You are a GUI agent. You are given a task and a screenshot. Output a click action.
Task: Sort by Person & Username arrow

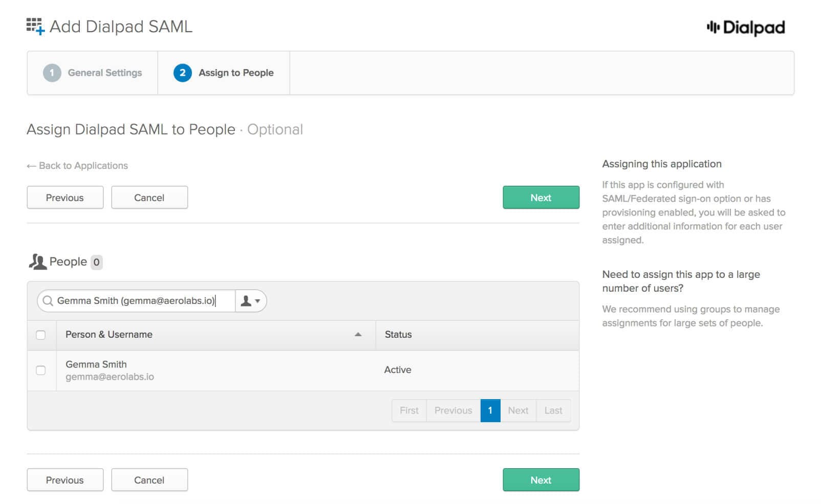pos(358,335)
